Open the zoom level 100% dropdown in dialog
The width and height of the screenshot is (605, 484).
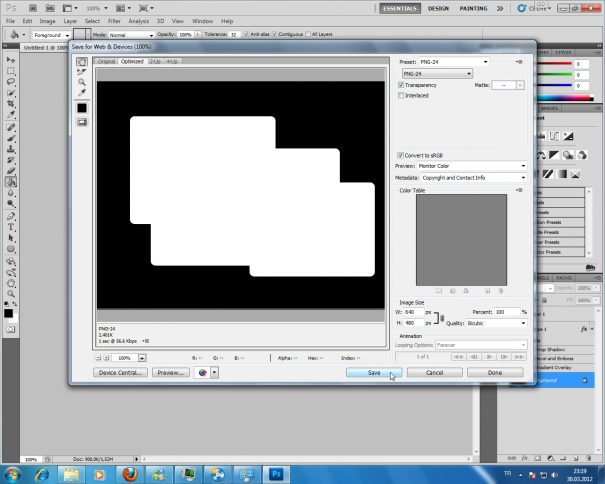[142, 358]
